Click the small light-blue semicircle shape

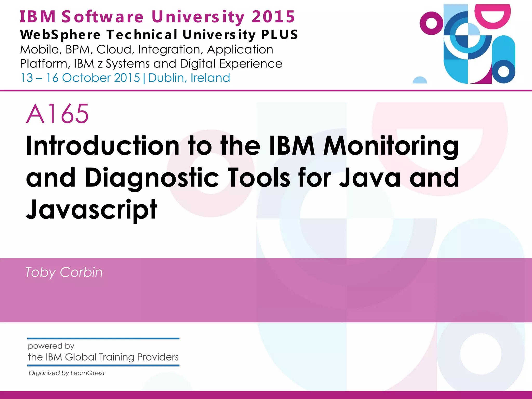420,80
